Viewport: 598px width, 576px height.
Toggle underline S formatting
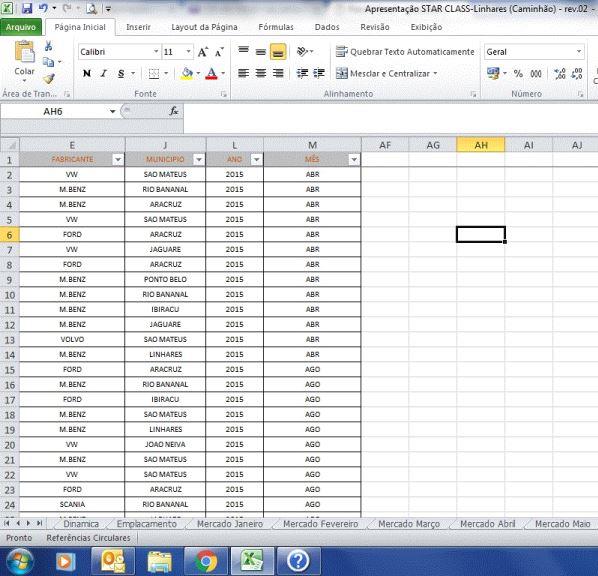pyautogui.click(x=121, y=73)
